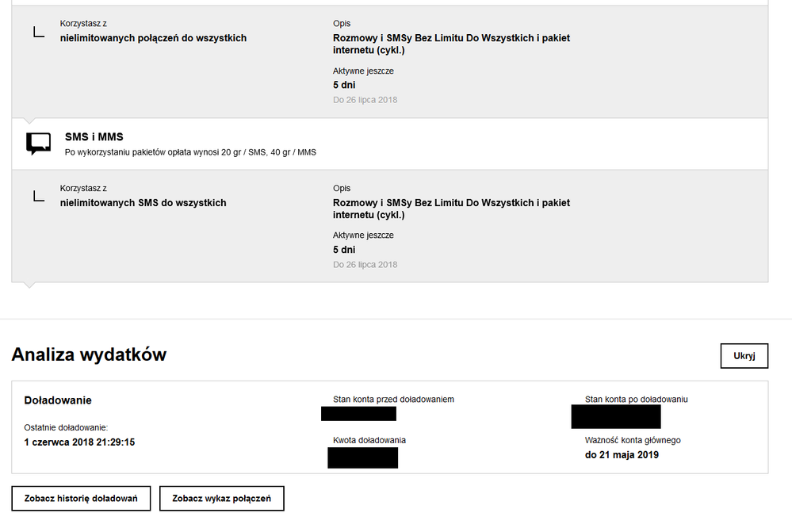Click the Analiza wydatków heading
792x532 pixels.
point(89,354)
